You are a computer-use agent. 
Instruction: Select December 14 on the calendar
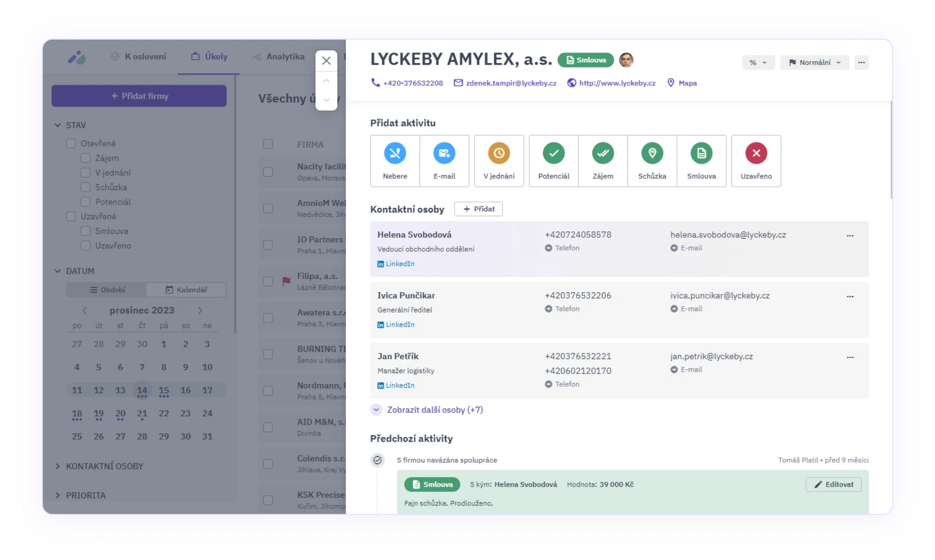[x=142, y=390]
